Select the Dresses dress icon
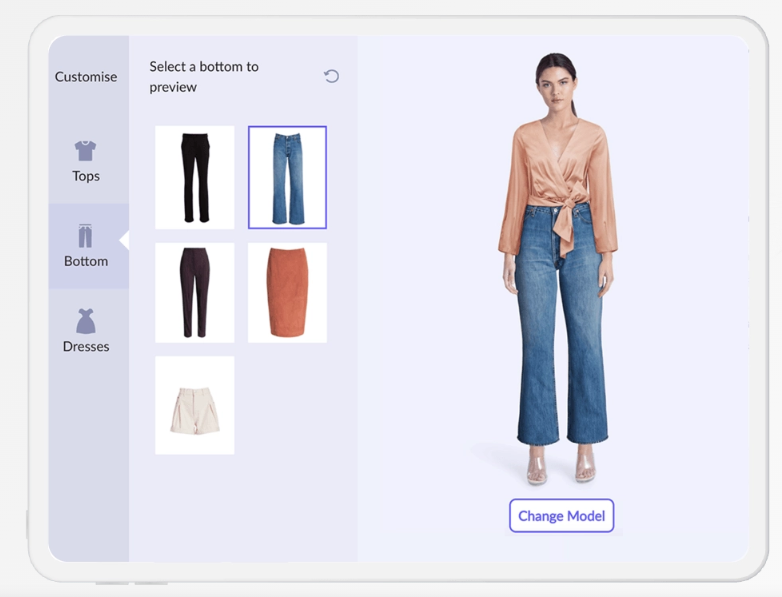The image size is (782, 597). point(86,321)
